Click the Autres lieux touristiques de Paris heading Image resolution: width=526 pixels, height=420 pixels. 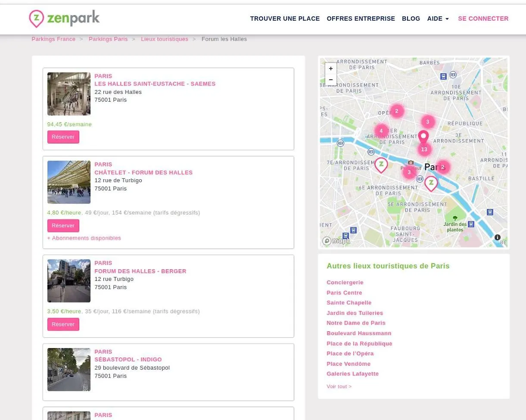pos(388,266)
